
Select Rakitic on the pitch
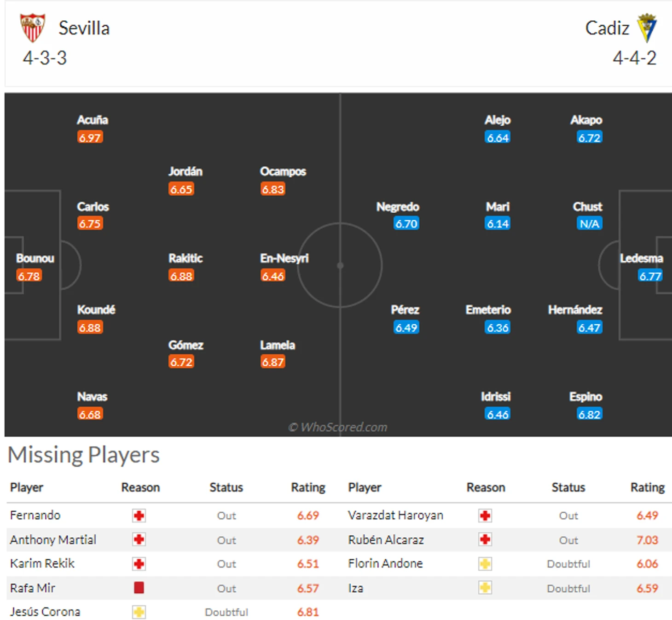coord(185,258)
